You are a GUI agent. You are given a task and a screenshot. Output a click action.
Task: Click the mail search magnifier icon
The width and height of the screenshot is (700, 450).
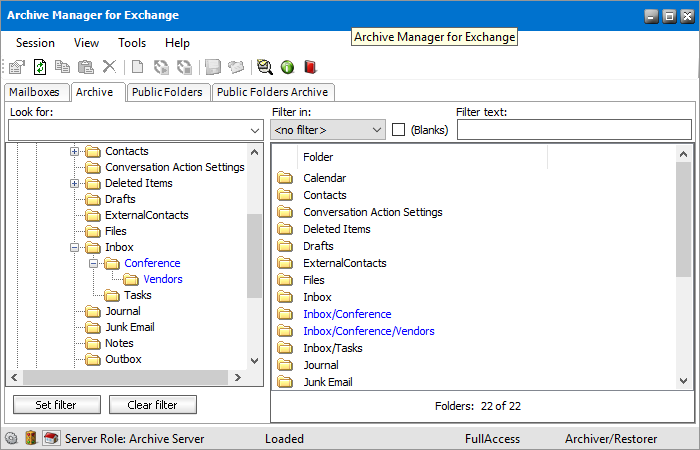[265, 67]
